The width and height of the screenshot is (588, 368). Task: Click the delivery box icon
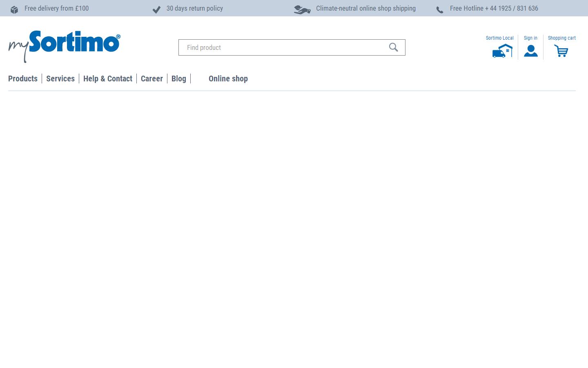click(x=14, y=9)
